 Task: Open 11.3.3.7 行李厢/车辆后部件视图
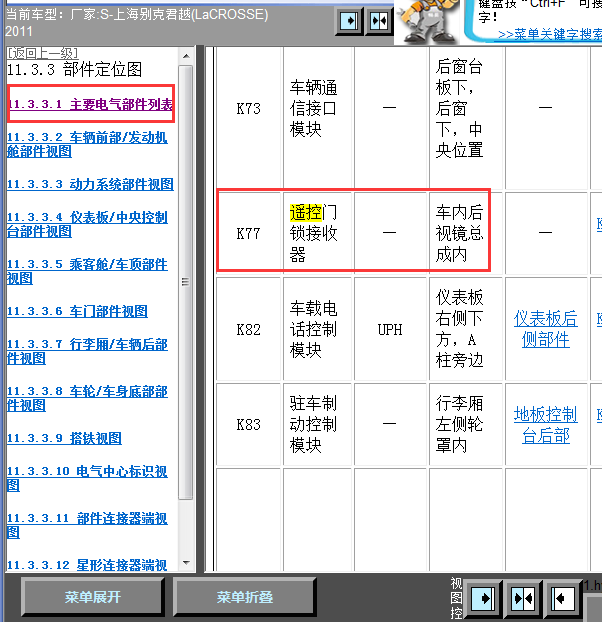87,351
